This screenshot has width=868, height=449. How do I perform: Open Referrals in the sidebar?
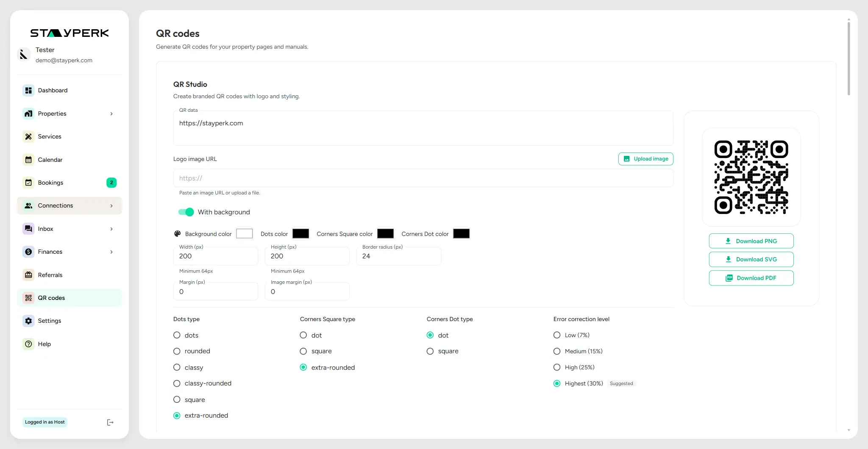click(x=70, y=275)
